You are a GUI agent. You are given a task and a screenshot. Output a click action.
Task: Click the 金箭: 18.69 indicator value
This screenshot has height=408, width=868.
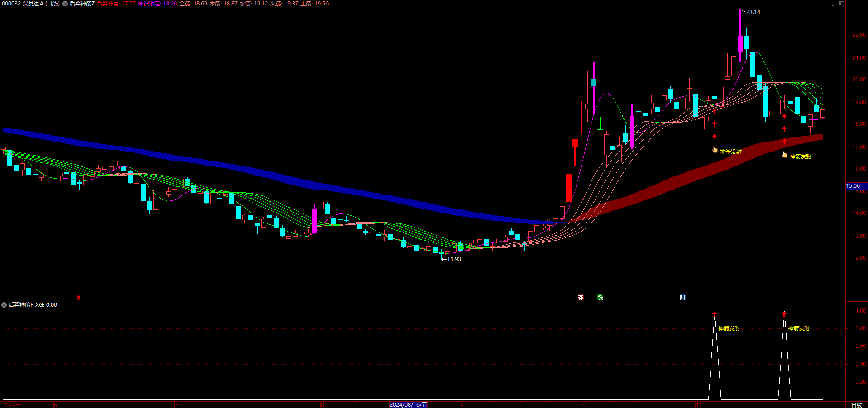coord(193,4)
